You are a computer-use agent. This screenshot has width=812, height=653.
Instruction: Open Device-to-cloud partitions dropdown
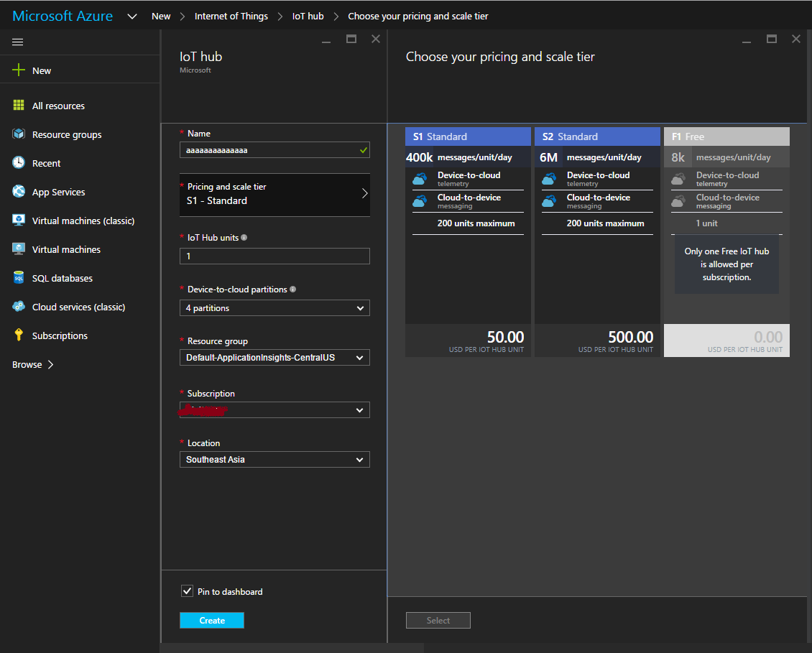point(274,307)
